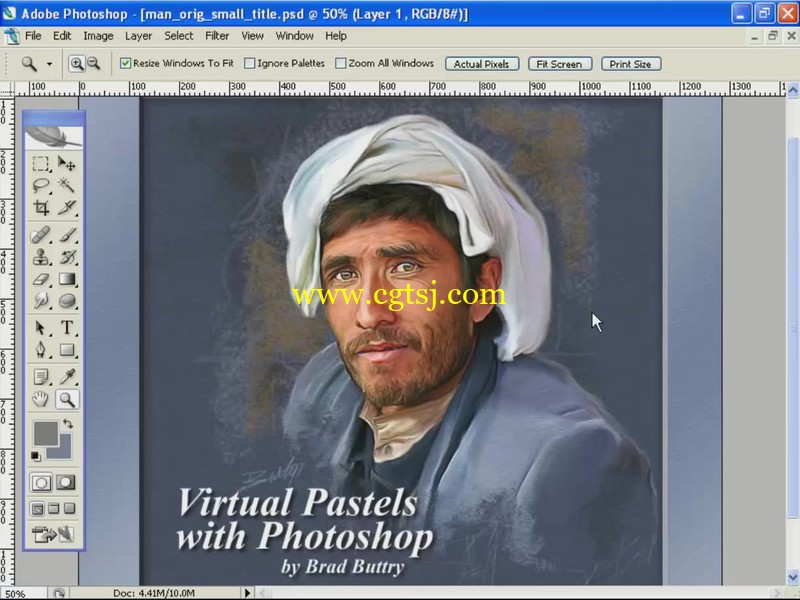The width and height of the screenshot is (800, 600).
Task: Pick the Clone Stamp tool
Action: [x=41, y=257]
